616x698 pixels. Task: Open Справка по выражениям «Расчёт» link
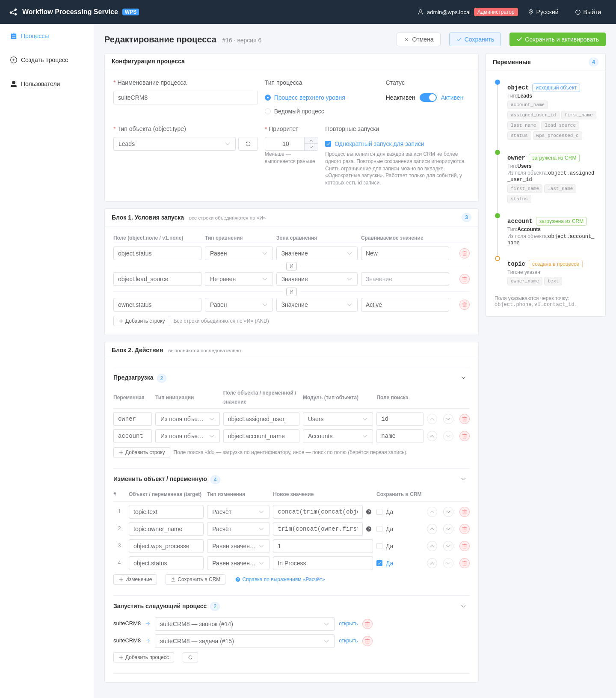pos(280,579)
